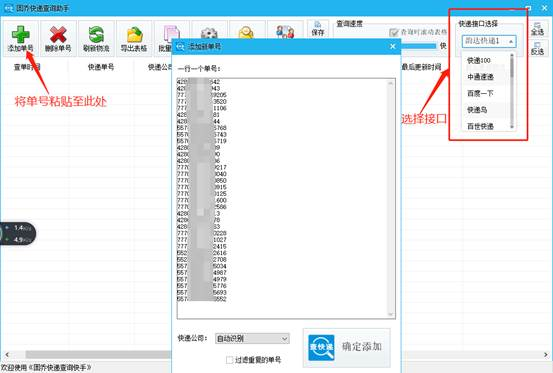The height and width of the screenshot is (373, 553).
Task: Click the yellow user-search toolbar icon
Action: (247, 32)
